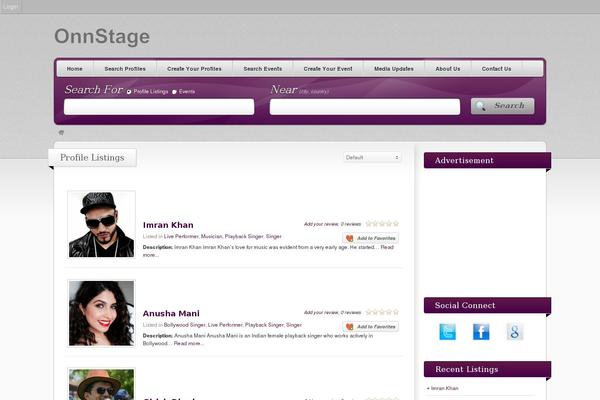
Task: Click Add your review for Imran Khan
Action: [321, 224]
